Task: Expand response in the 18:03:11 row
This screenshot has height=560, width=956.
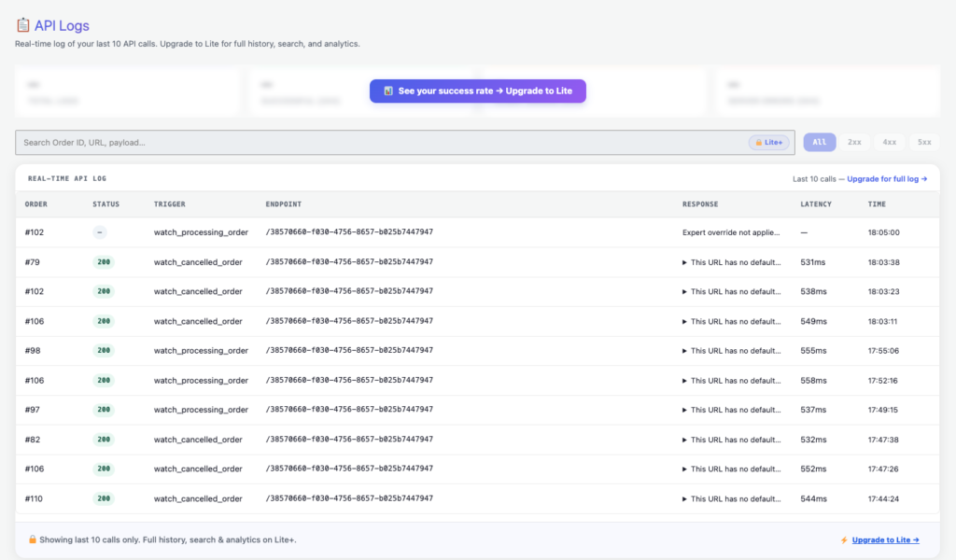Action: tap(684, 322)
